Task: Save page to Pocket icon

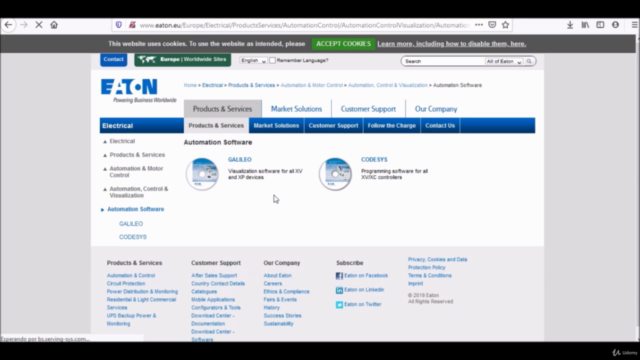Action: pyautogui.click(x=492, y=25)
